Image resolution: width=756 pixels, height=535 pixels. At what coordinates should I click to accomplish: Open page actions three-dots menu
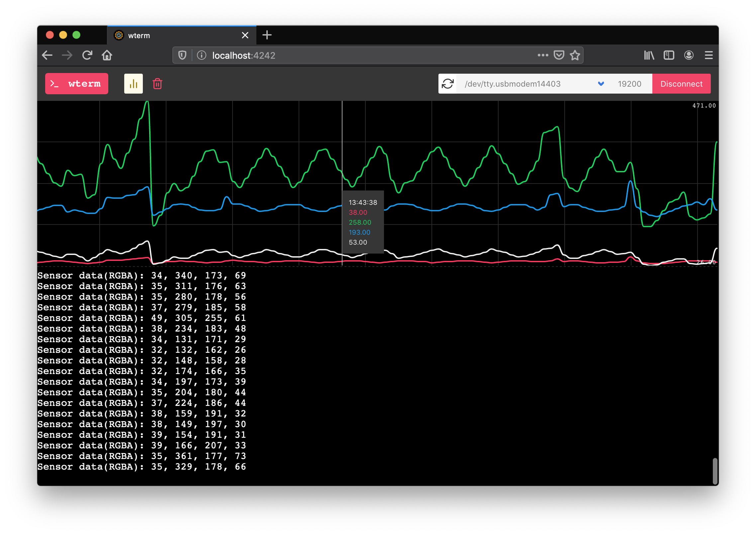tap(543, 55)
